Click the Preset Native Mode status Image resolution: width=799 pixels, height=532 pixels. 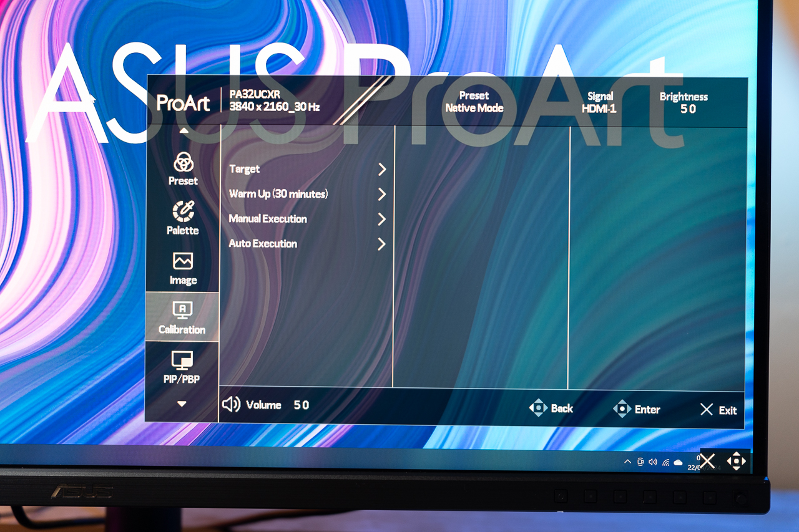click(x=474, y=102)
